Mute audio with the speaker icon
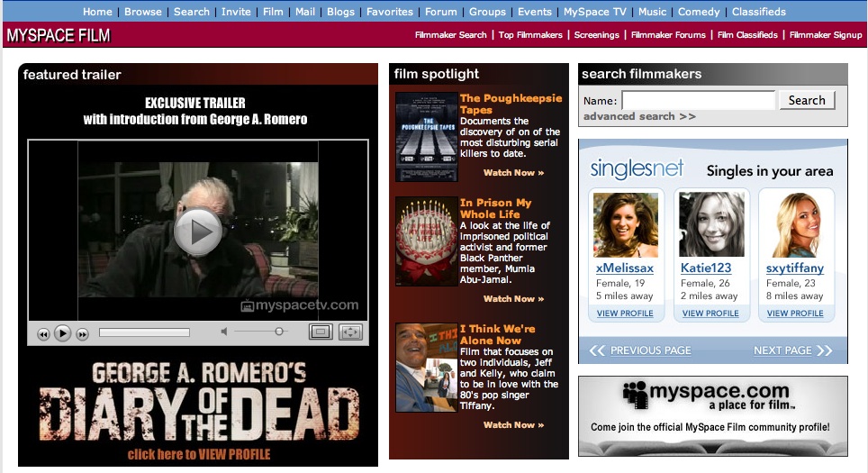Viewport: 868px width, 473px height. click(x=225, y=332)
